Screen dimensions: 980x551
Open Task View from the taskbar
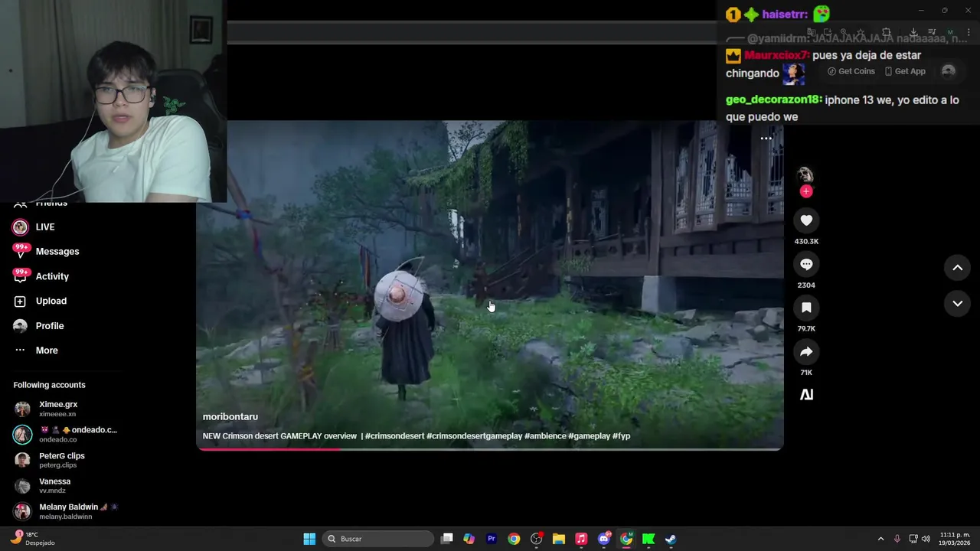[x=447, y=539]
